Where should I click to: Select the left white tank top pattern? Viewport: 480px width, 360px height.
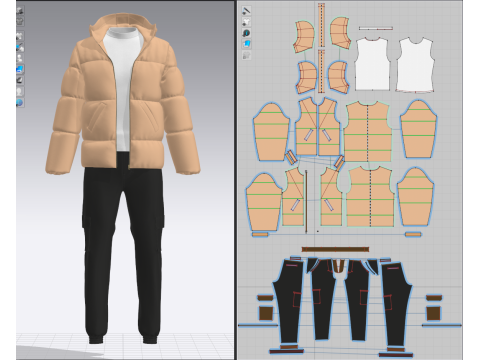[372, 64]
